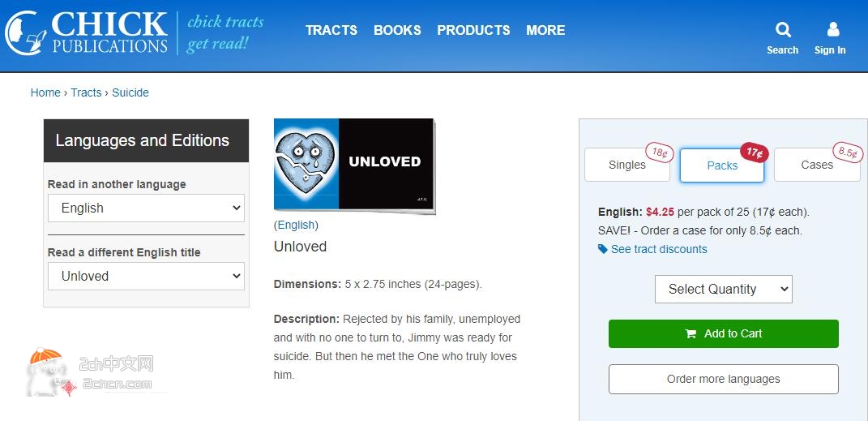Click the 8.5¢ price badge on Cases
The width and height of the screenshot is (868, 421).
click(x=848, y=153)
